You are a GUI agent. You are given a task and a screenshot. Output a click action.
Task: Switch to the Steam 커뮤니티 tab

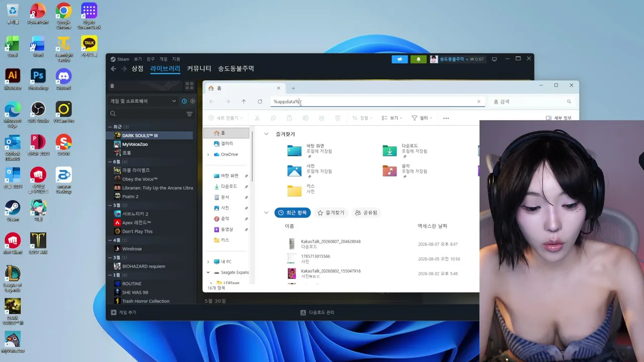click(x=199, y=69)
